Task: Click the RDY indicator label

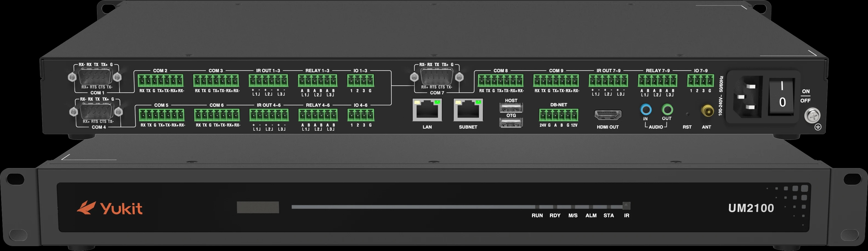Action: [555, 216]
